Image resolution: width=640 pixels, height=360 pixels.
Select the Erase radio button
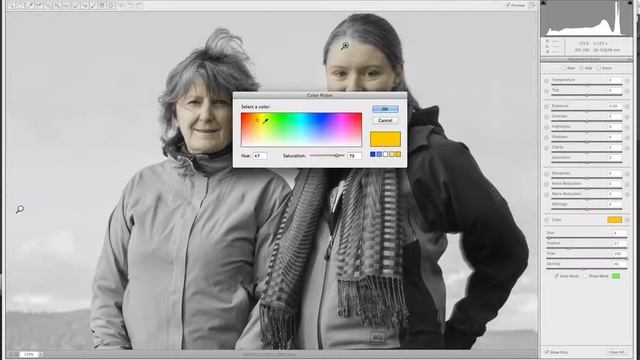click(x=599, y=68)
